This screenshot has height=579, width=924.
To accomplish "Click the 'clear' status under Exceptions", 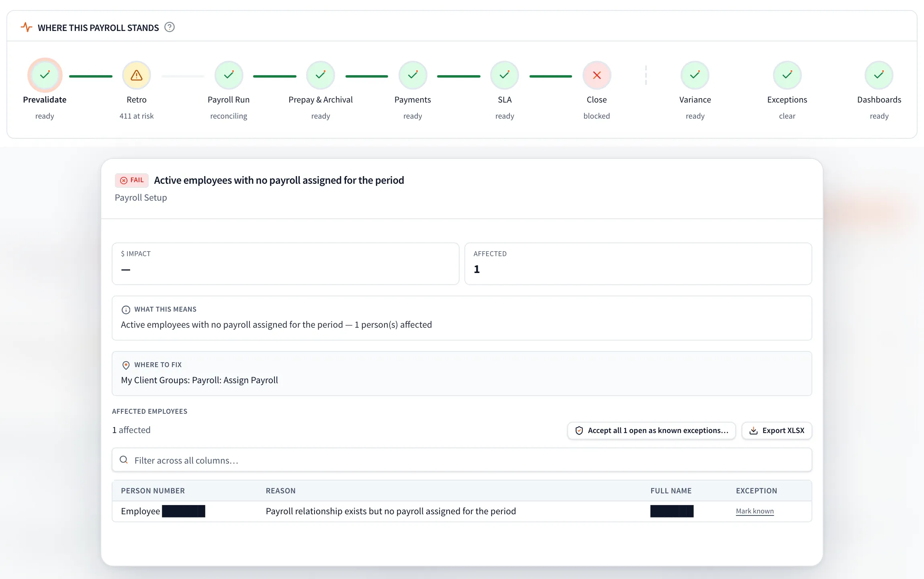I will 787,116.
